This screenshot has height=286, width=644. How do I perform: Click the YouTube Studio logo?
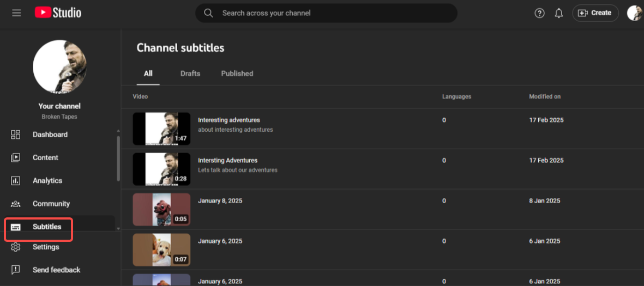(x=58, y=13)
